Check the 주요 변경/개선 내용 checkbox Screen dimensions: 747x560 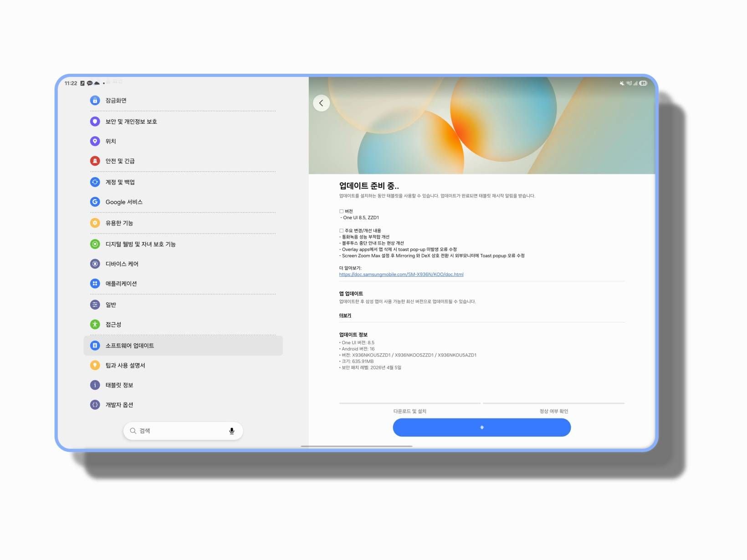[341, 230]
